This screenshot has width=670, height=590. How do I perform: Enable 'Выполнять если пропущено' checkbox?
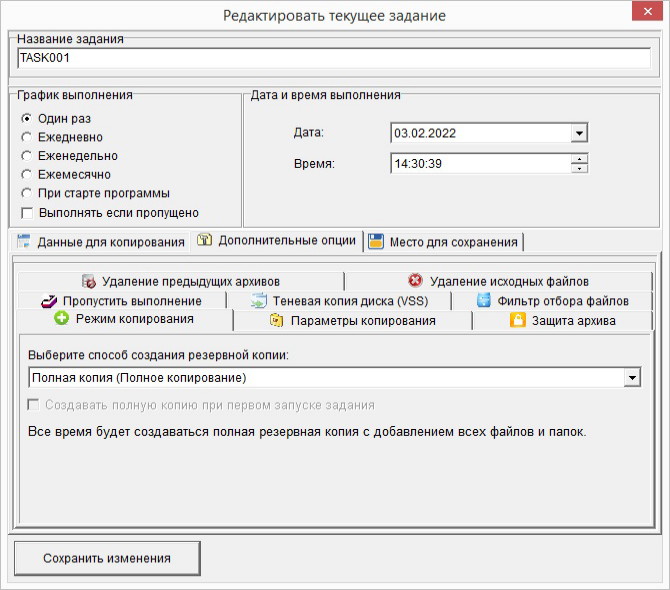[27, 213]
